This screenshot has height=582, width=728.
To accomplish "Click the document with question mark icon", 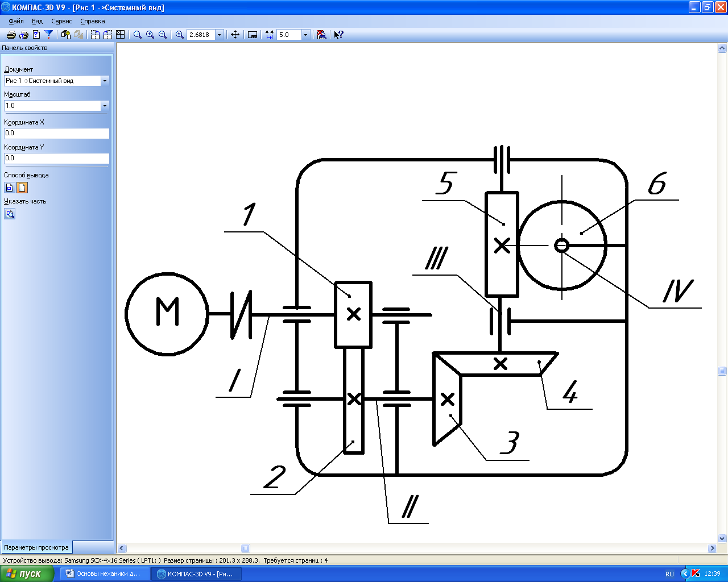I will pyautogui.click(x=36, y=35).
